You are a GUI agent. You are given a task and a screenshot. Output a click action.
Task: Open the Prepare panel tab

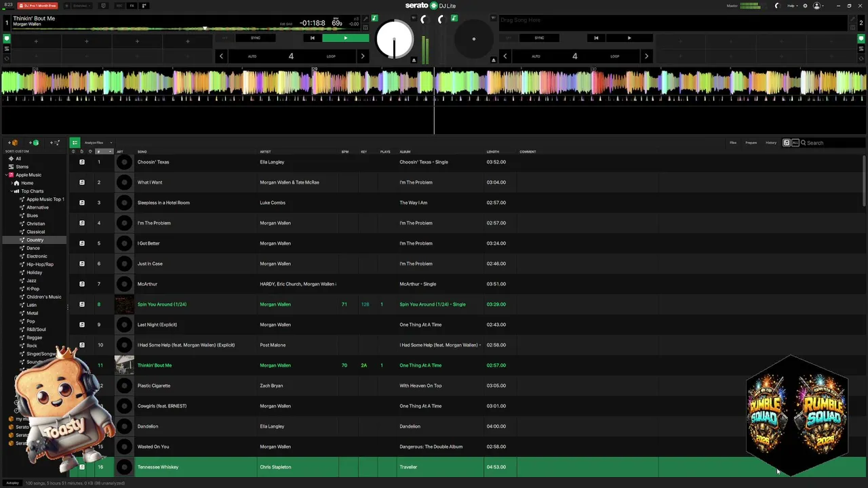click(x=751, y=143)
